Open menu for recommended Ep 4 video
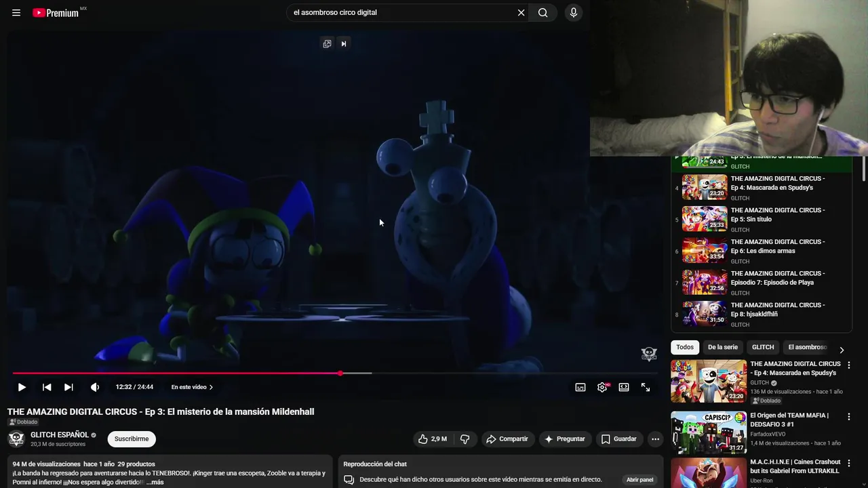 point(848,365)
